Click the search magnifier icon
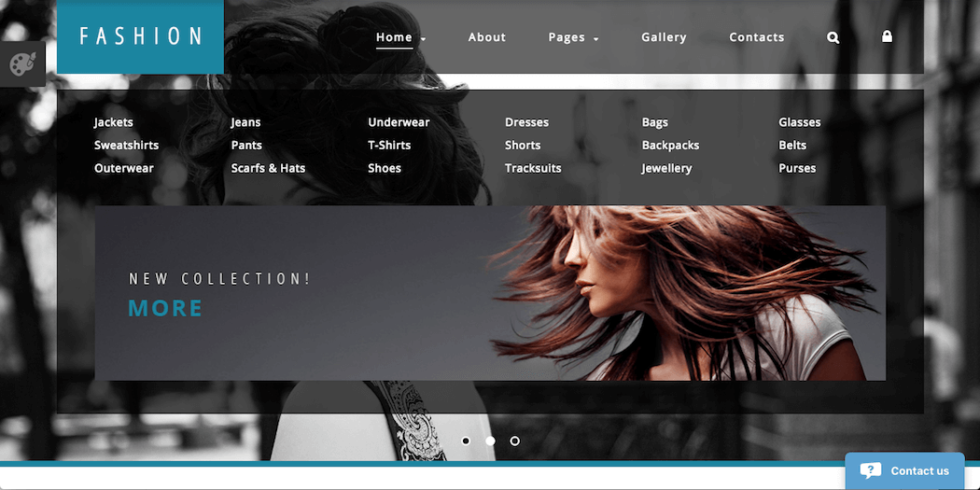This screenshot has width=980, height=490. [833, 38]
